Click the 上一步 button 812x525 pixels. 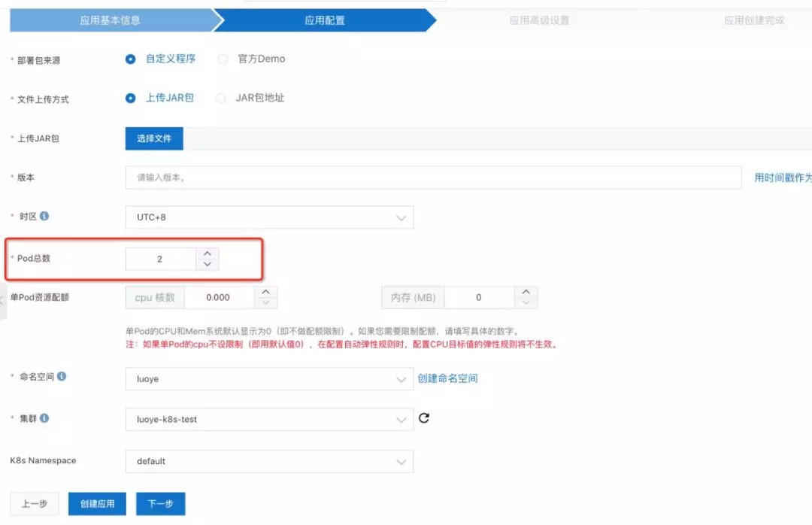click(34, 504)
